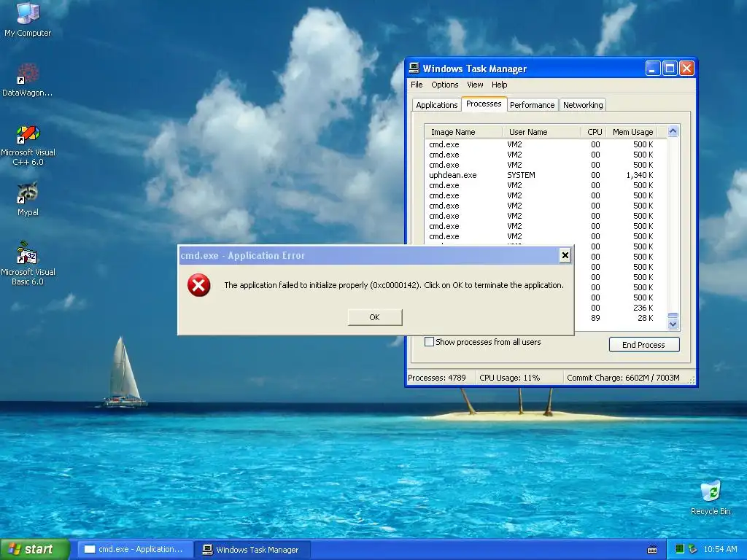Click the End Process button

[644, 345]
